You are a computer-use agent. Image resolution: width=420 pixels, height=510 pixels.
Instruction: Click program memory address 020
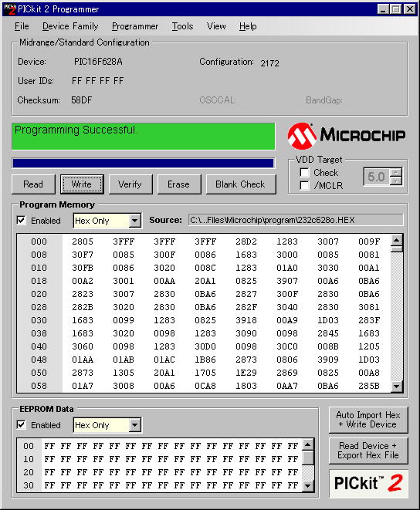[39, 294]
